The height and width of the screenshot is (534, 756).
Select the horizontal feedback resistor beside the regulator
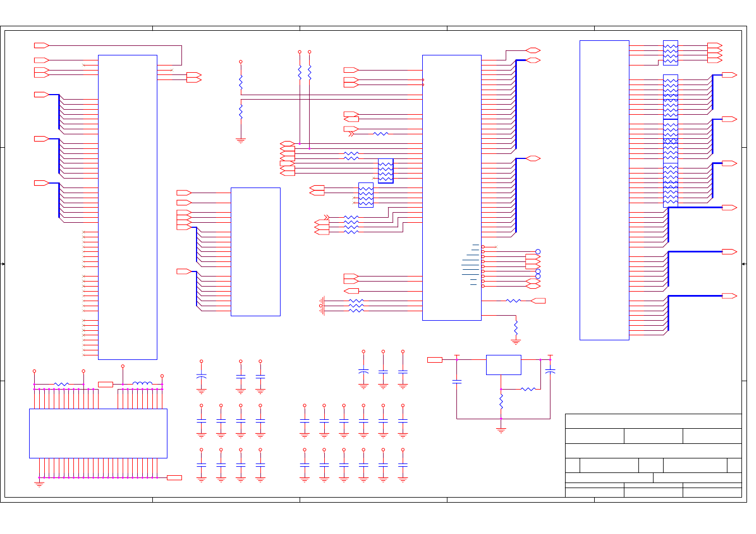click(x=528, y=389)
